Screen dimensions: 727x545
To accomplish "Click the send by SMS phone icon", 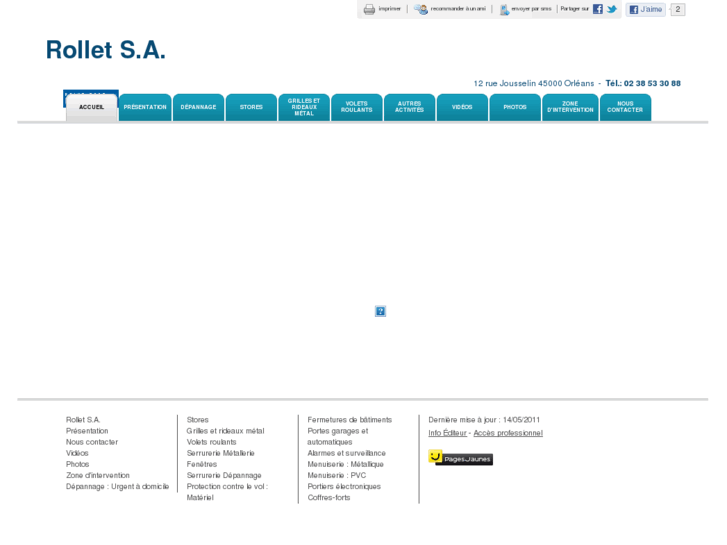I will point(504,9).
